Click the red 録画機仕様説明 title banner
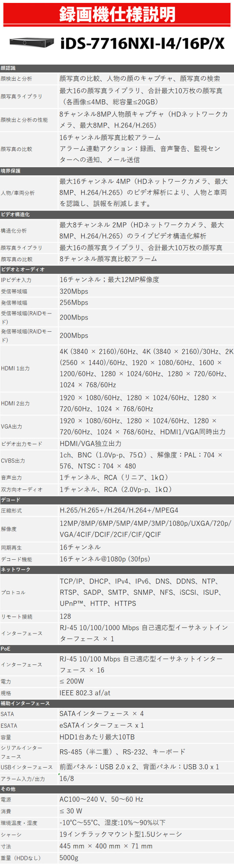The width and height of the screenshot is (234, 868). coord(117,14)
